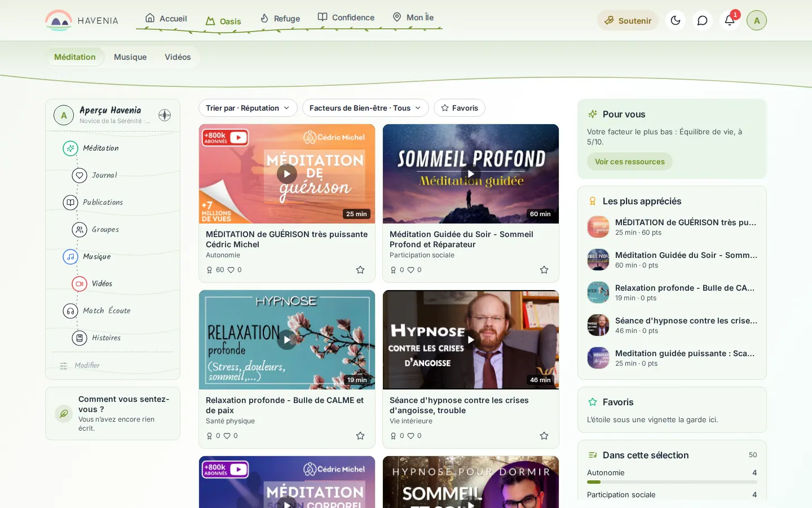Viewport: 812px width, 508px height.
Task: Play the Méditation de guérison video
Action: pos(287,174)
